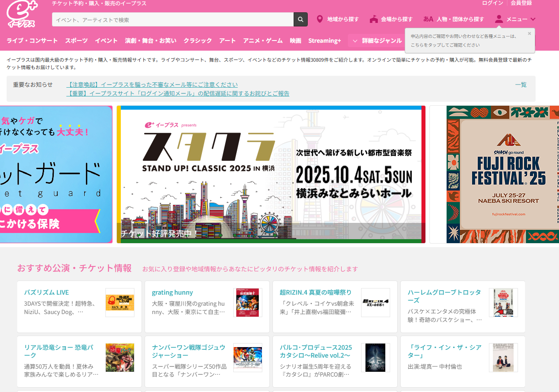
Task: Click the バズリズム LIVE thumbnail image
Action: (120, 303)
